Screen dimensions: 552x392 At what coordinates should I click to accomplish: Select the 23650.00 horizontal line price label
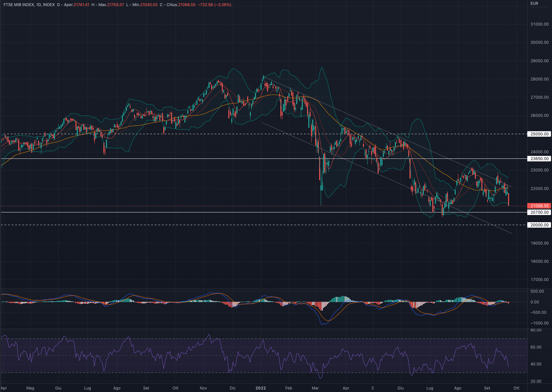click(x=539, y=159)
